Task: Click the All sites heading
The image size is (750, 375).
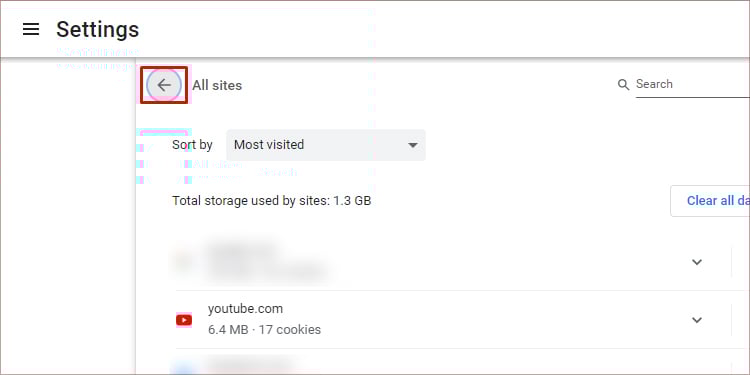Action: (217, 86)
